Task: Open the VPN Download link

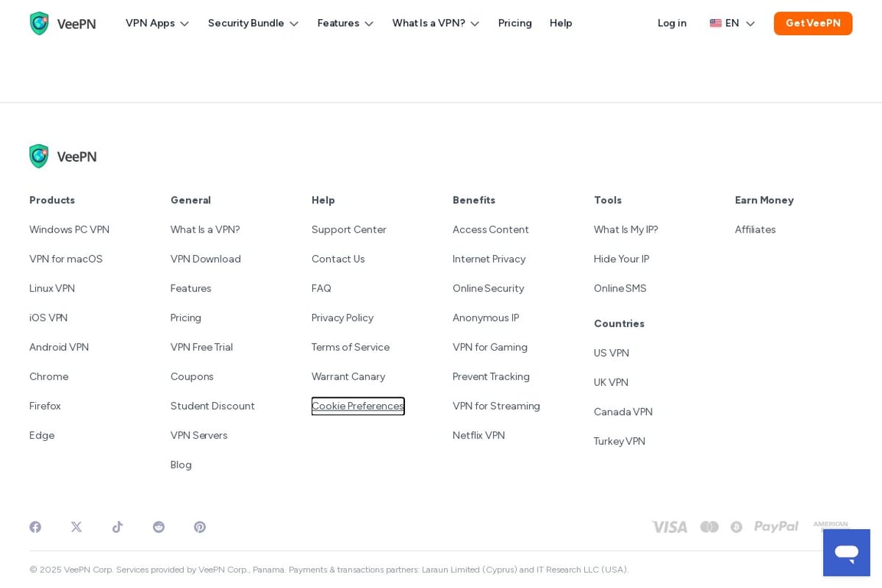Action: click(205, 259)
